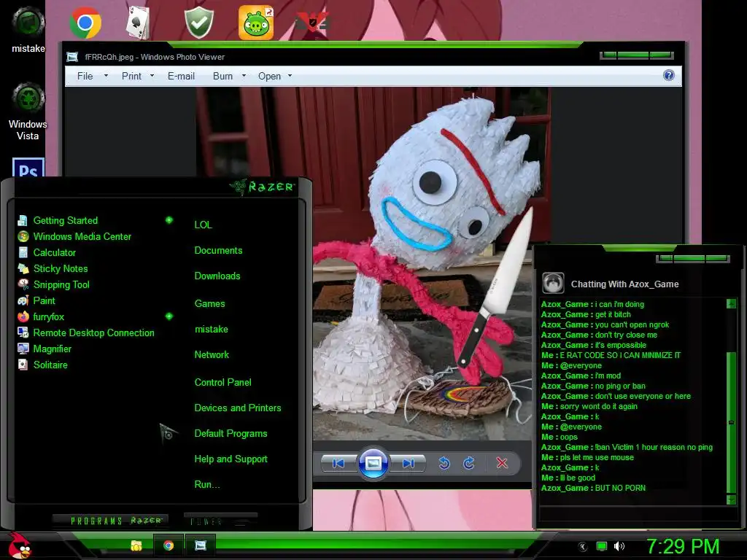
Task: Click the '!ban Victim 1 hour reason no ping' message
Action: tap(627, 447)
